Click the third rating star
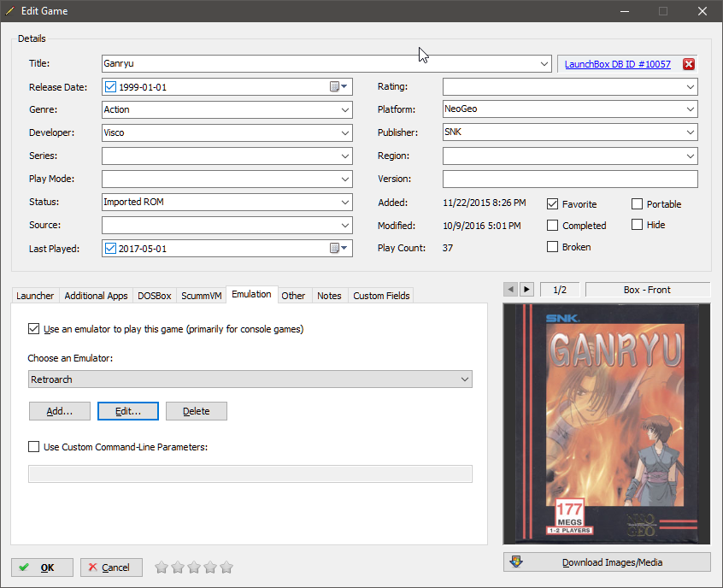The image size is (723, 588). (x=194, y=567)
